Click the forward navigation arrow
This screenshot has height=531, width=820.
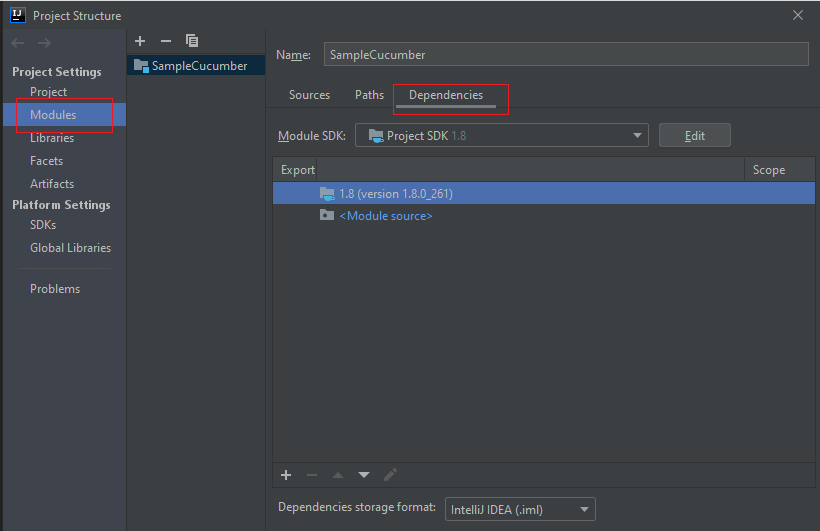[44, 43]
